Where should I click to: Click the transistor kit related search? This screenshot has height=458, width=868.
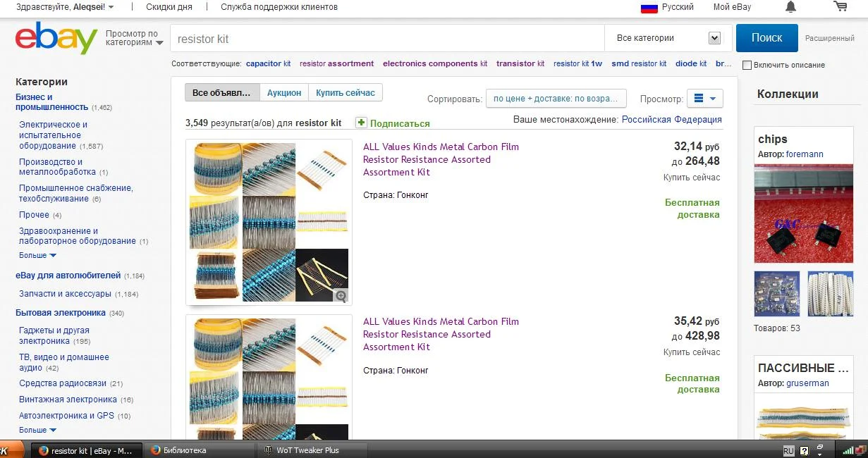pyautogui.click(x=520, y=63)
